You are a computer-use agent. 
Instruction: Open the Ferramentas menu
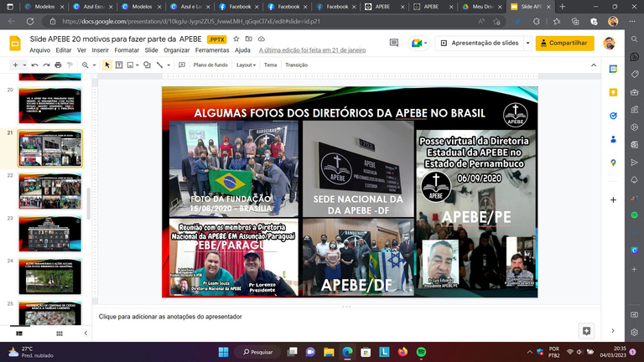(212, 50)
